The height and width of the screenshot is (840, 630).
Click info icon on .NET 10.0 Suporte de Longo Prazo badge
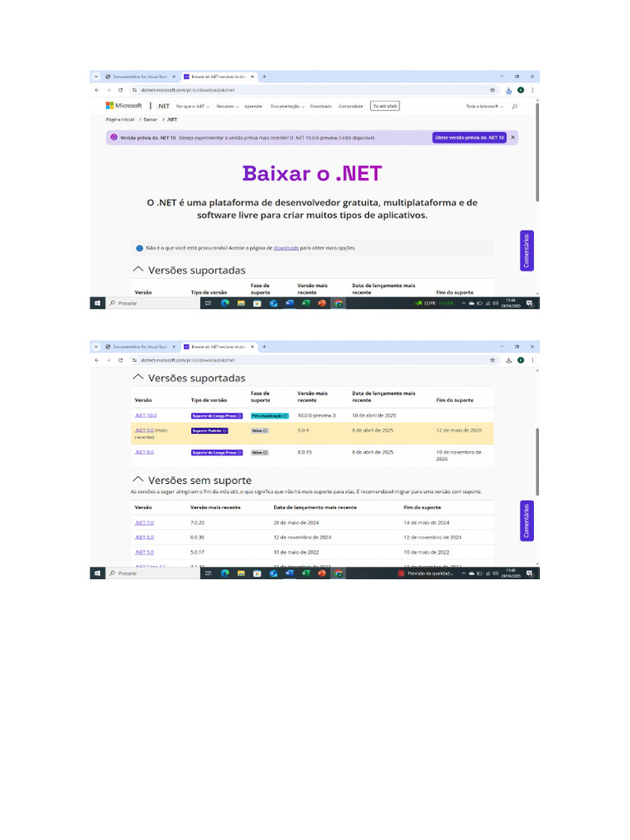point(240,416)
